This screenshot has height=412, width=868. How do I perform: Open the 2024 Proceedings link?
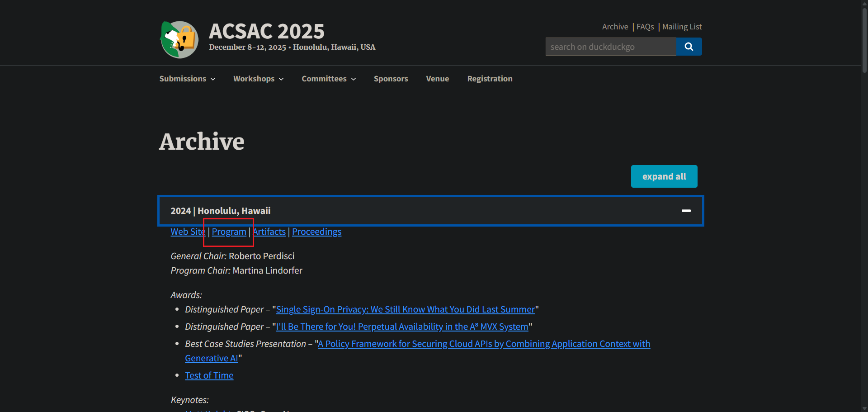pyautogui.click(x=316, y=232)
